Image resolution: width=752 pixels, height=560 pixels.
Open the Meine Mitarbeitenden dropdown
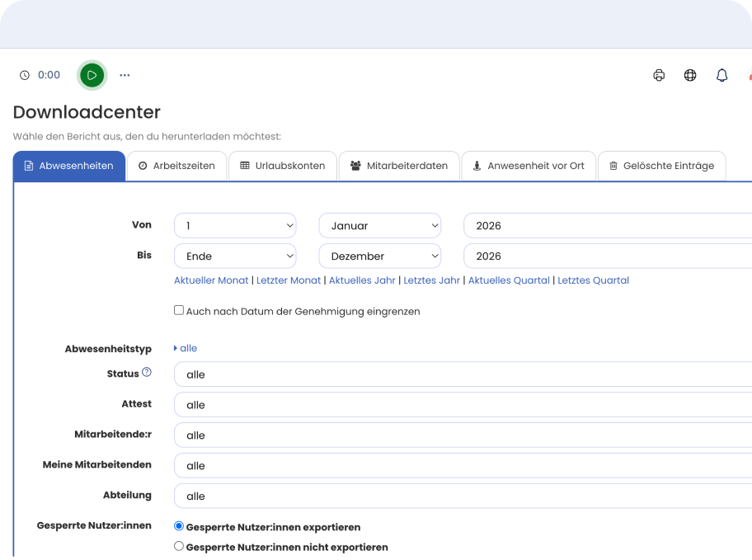[463, 466]
